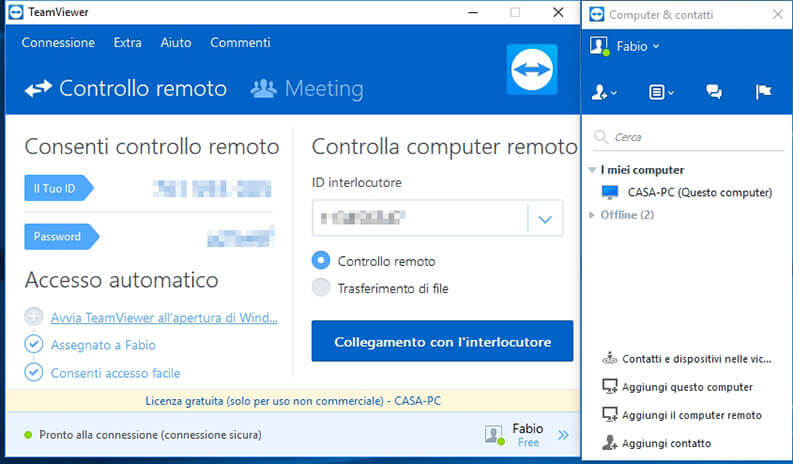
Task: Click the Meeting people icon
Action: [x=263, y=89]
